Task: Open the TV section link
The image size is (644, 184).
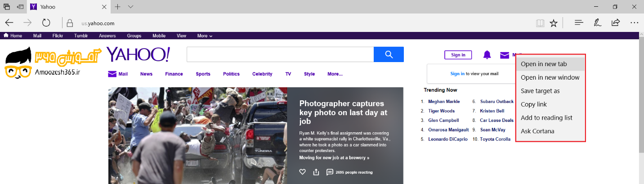Action: coord(288,74)
